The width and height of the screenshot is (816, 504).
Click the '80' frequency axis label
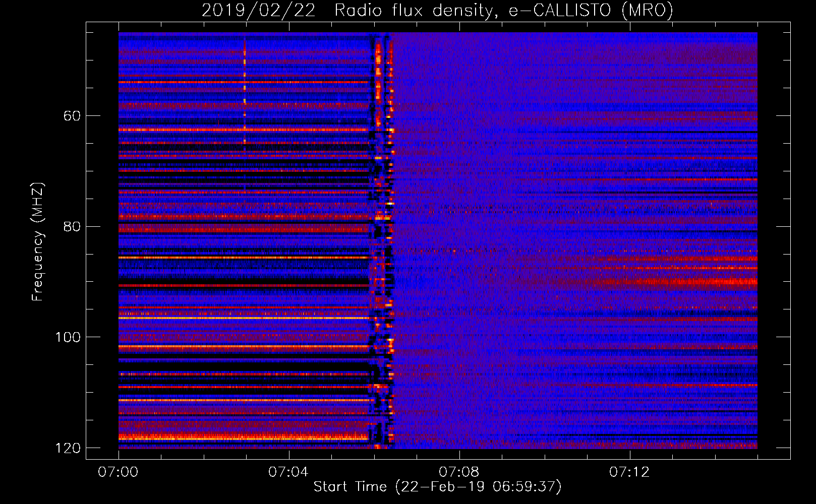[x=72, y=226]
